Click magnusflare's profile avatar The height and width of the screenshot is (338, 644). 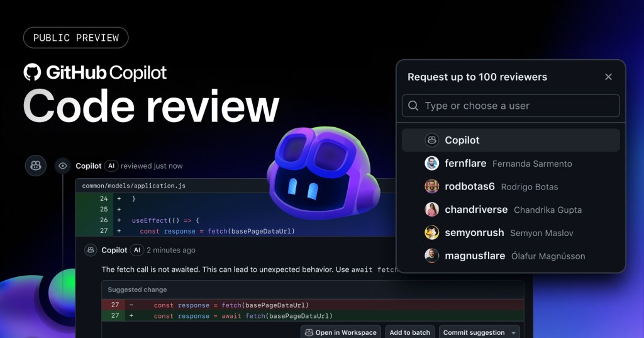[431, 256]
